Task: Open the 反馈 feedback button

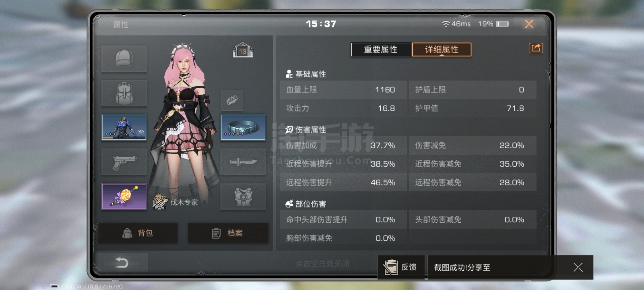Action: (401, 267)
